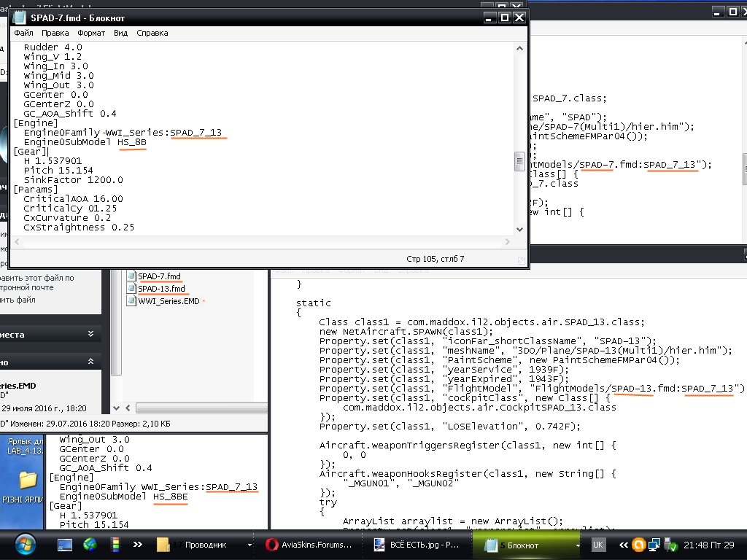Click the Windows Start orb
This screenshot has height=560, width=747.
[x=25, y=545]
